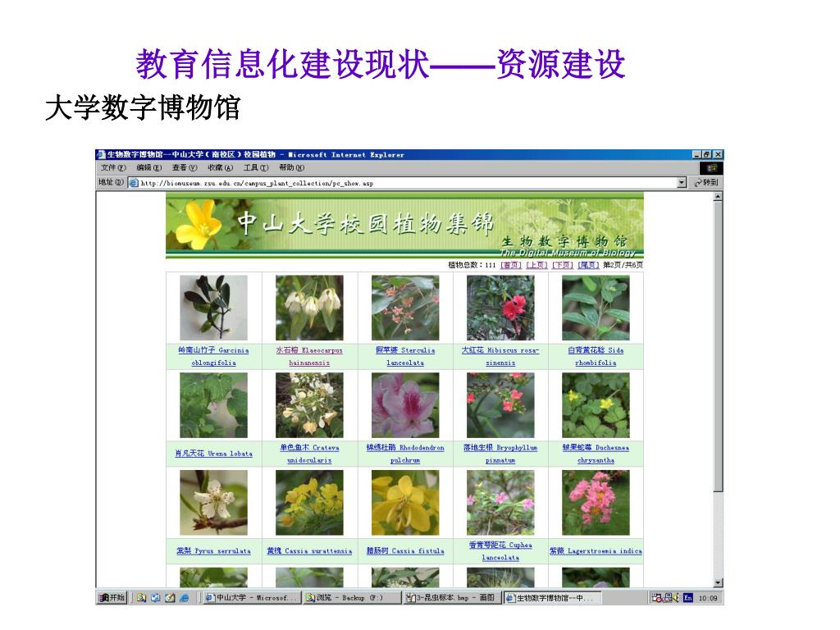
Task: Click the Pyrus serrulata white blossom thumbnail
Action: click(214, 503)
